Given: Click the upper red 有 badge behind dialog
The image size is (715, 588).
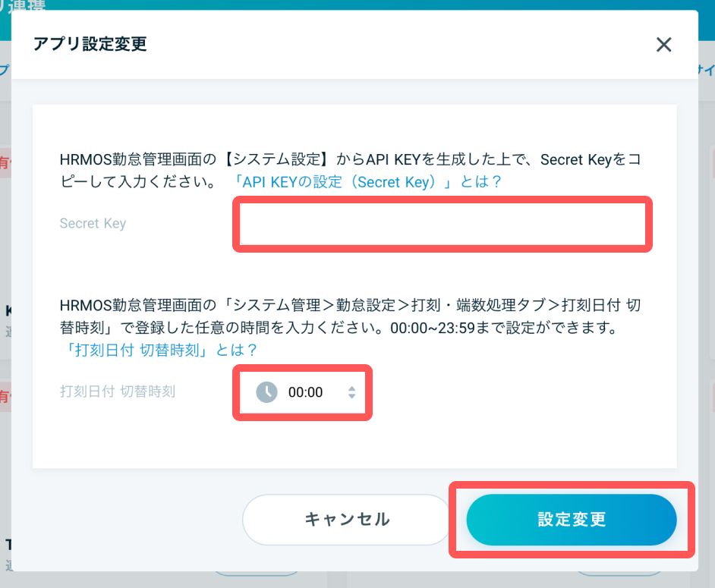Looking at the screenshot, I should tap(5, 162).
